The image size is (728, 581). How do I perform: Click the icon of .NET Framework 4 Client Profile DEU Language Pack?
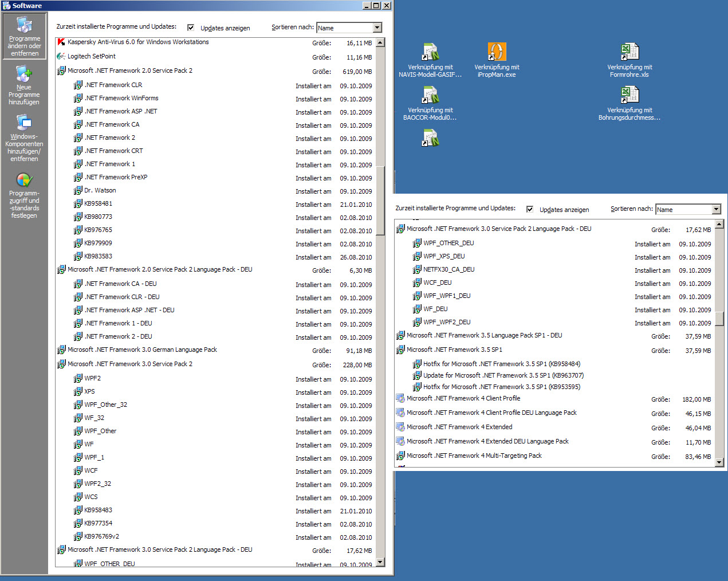click(x=400, y=413)
